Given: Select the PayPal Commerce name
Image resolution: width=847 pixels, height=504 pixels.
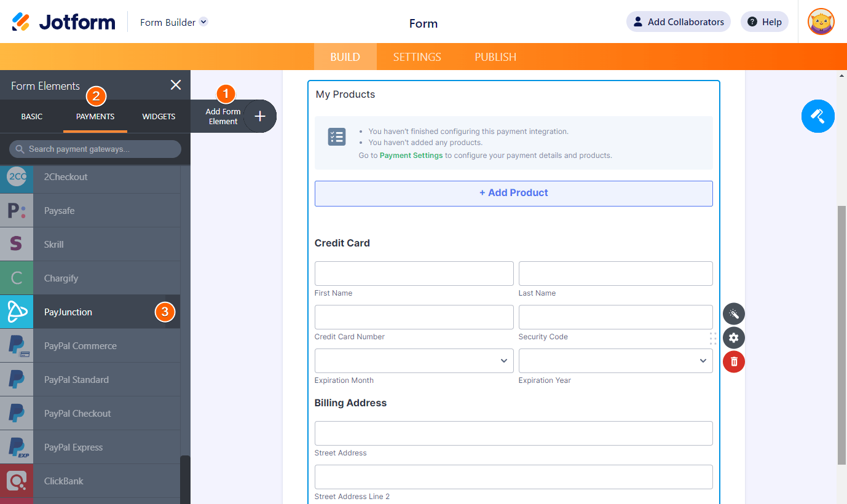Looking at the screenshot, I should tap(81, 346).
